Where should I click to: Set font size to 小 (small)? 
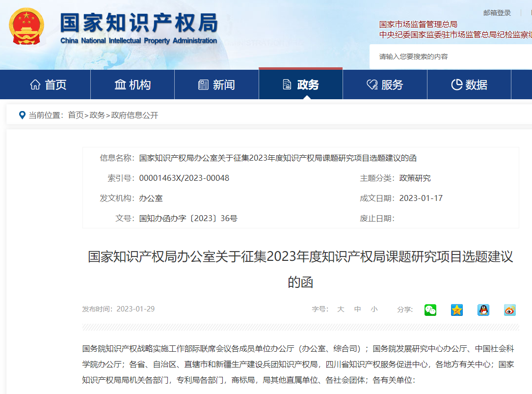click(374, 310)
